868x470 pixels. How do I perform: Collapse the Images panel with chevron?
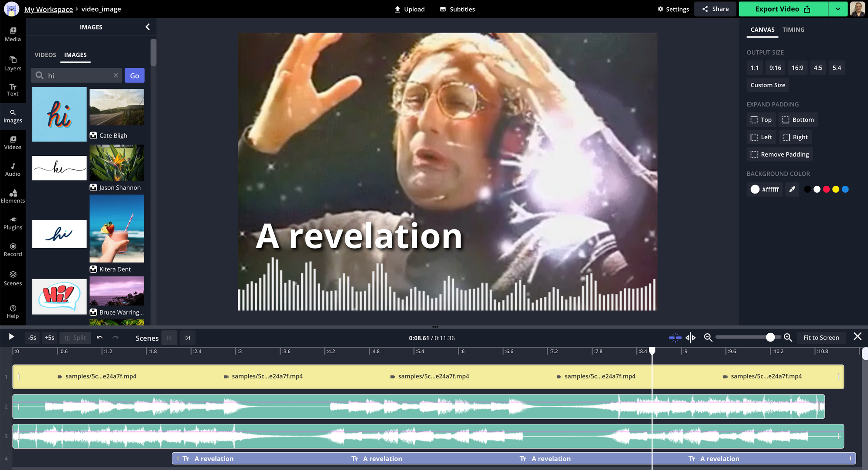(x=148, y=27)
